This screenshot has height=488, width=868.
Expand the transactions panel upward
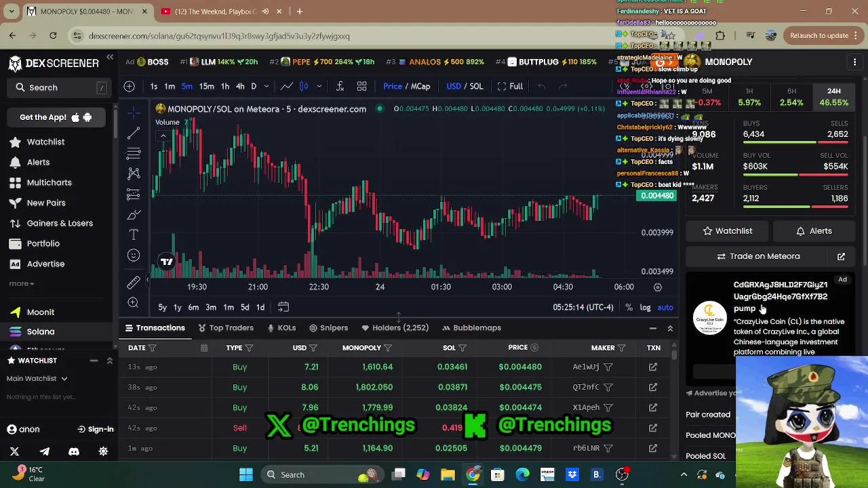(x=670, y=328)
